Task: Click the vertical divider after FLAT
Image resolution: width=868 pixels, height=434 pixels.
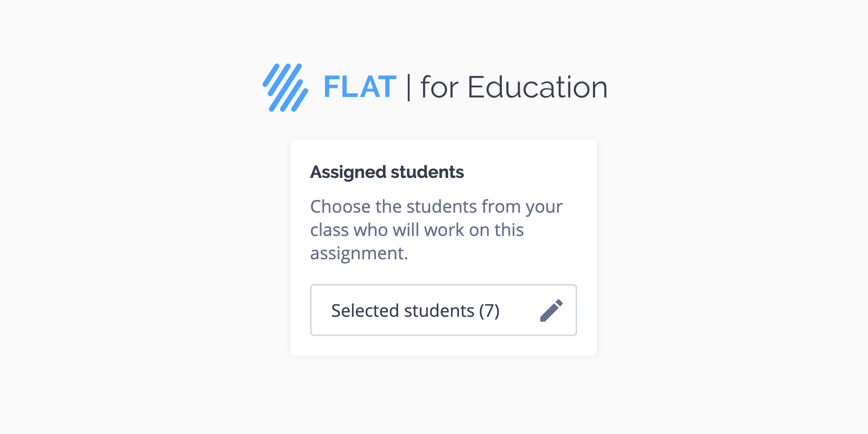Action: point(408,88)
